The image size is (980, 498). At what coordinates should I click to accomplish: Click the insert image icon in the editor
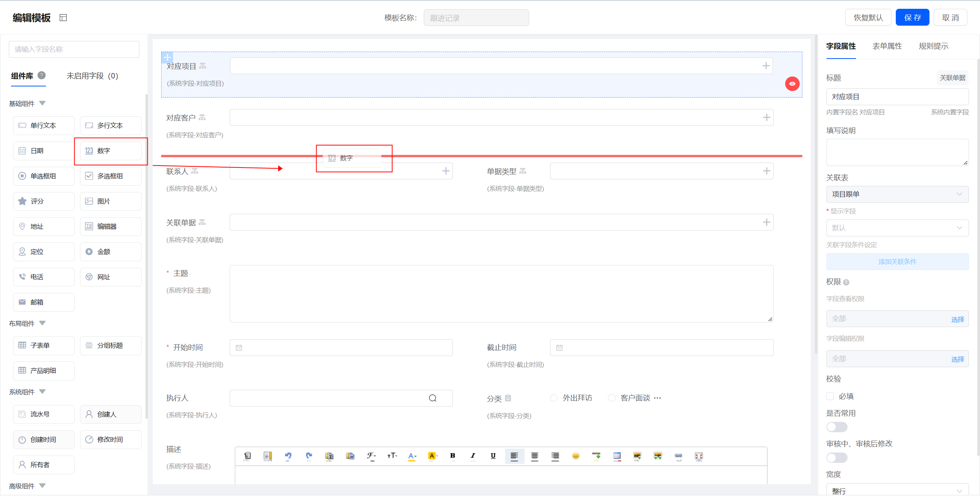pyautogui.click(x=637, y=456)
